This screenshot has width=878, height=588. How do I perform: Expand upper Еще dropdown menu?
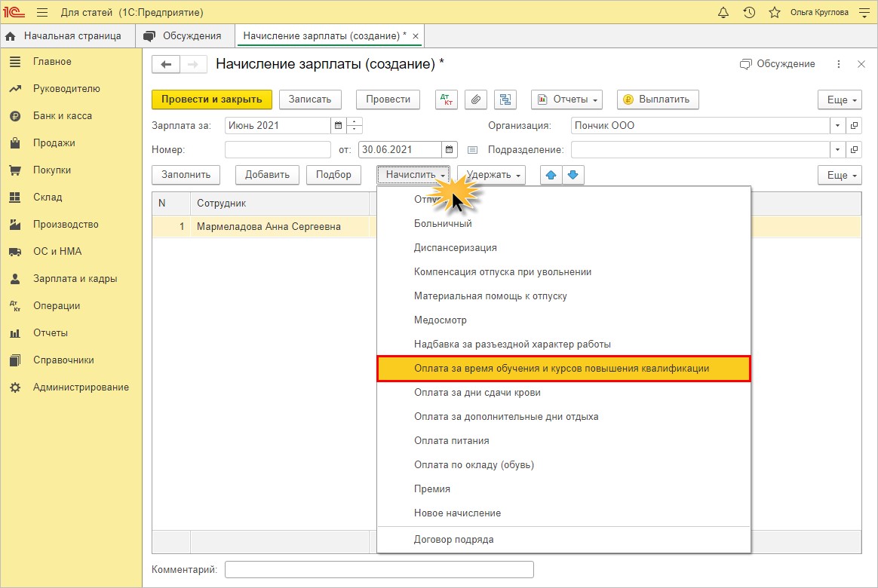[x=840, y=100]
